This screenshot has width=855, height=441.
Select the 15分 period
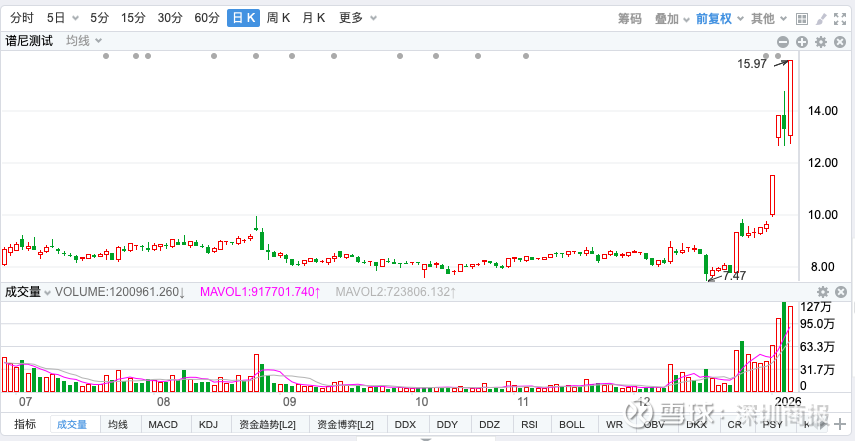point(134,18)
